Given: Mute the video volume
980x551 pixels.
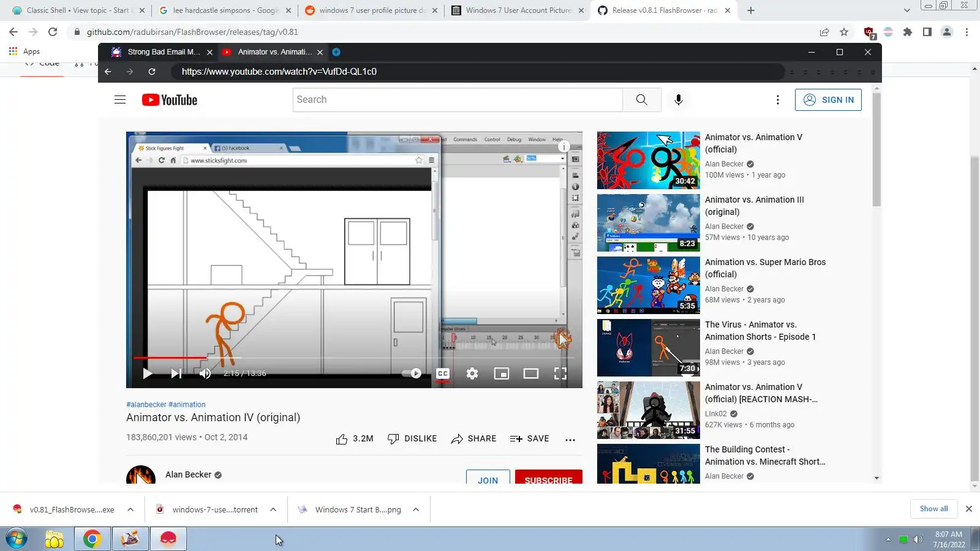Looking at the screenshot, I should click(x=205, y=373).
